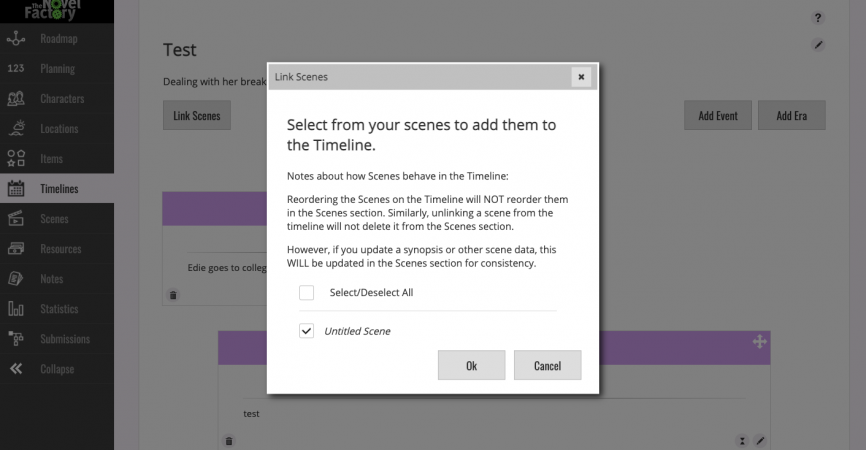Image resolution: width=866 pixels, height=450 pixels.
Task: Open Notes from the sidebar
Action: click(51, 279)
